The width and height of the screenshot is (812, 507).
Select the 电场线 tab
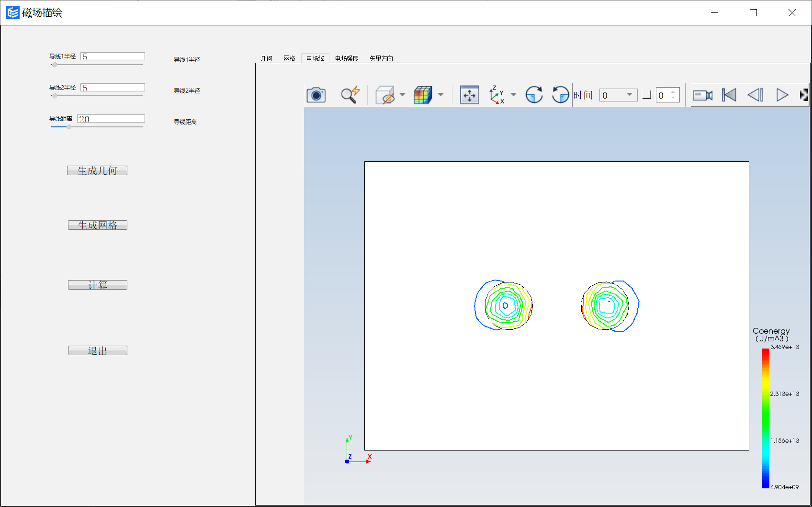(x=315, y=58)
